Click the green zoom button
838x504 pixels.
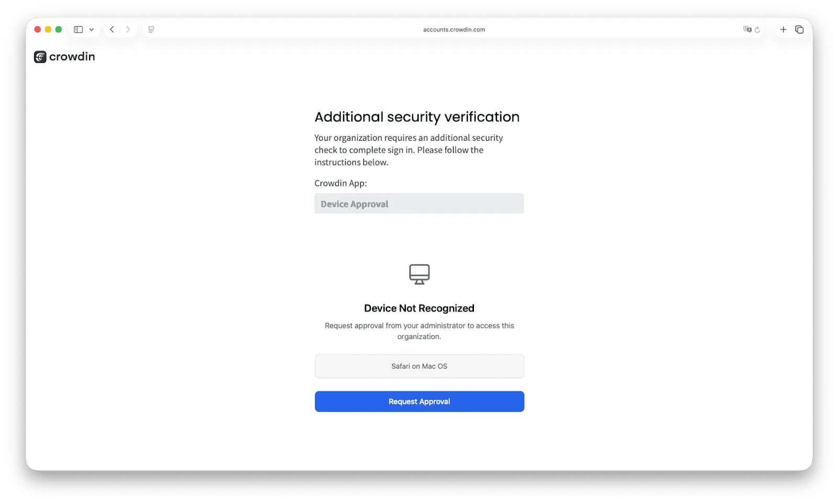[x=59, y=29]
